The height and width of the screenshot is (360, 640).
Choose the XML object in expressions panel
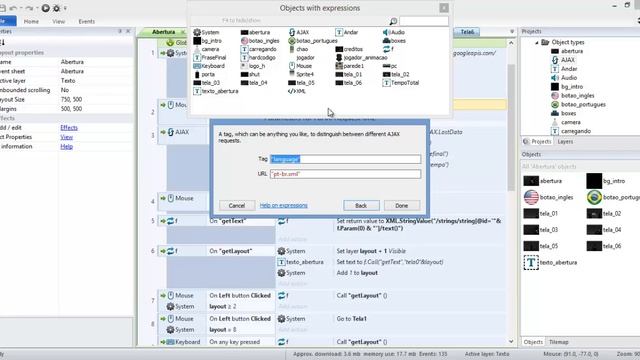(x=297, y=91)
